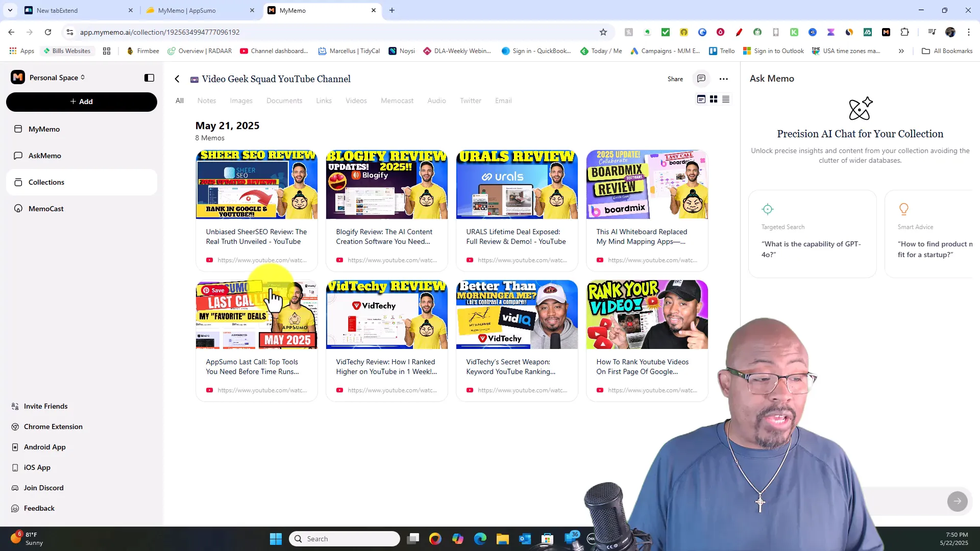Toggle the Ask Memo chat panel icon
This screenshot has height=551, width=980.
click(701, 79)
